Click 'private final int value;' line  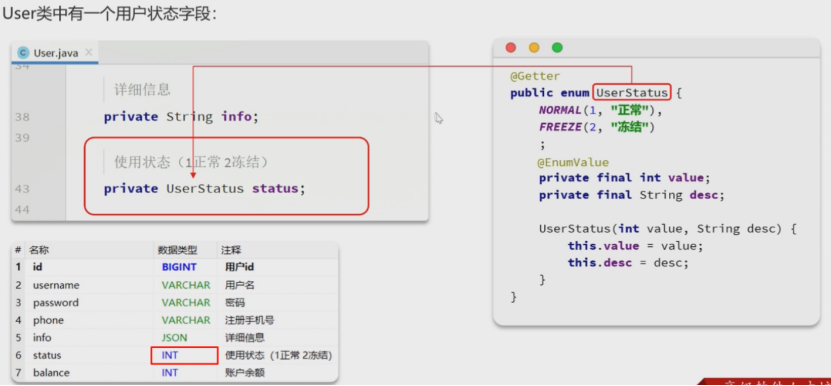(624, 178)
